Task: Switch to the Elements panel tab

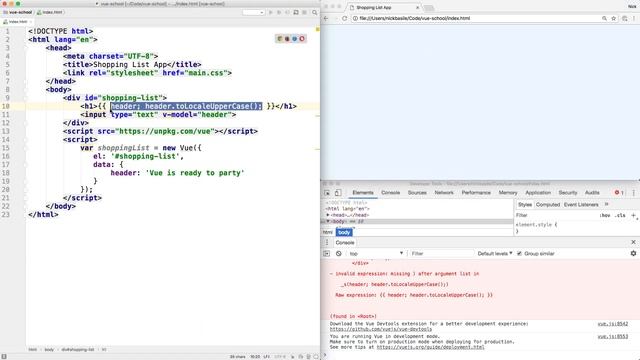Action: (x=363, y=193)
